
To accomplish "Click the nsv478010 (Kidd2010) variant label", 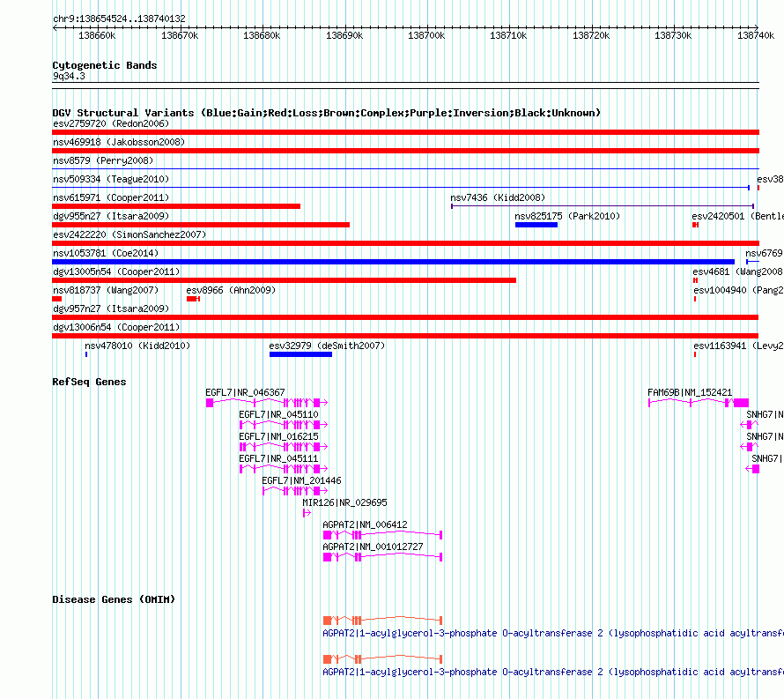I will [137, 346].
